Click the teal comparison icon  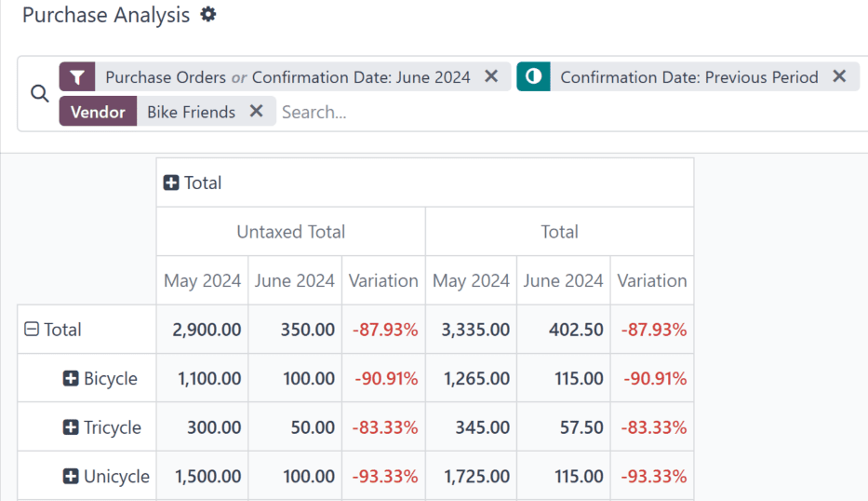pos(533,77)
